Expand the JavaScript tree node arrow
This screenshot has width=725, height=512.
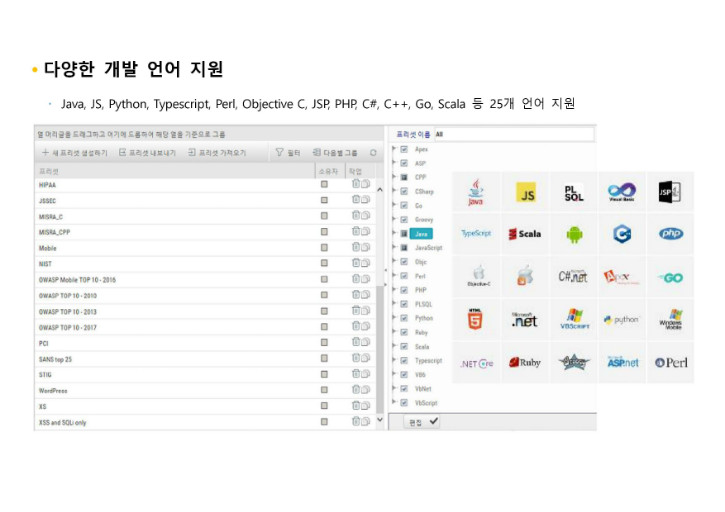[x=394, y=247]
